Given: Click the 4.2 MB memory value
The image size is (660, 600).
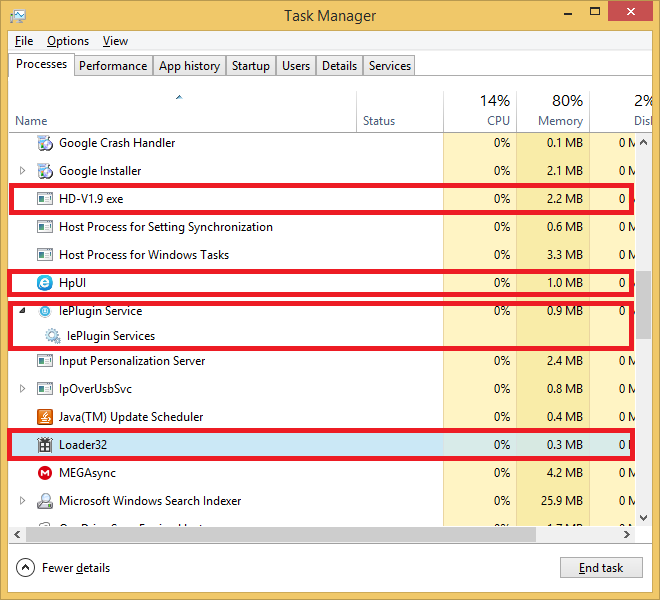Looking at the screenshot, I should (x=564, y=473).
